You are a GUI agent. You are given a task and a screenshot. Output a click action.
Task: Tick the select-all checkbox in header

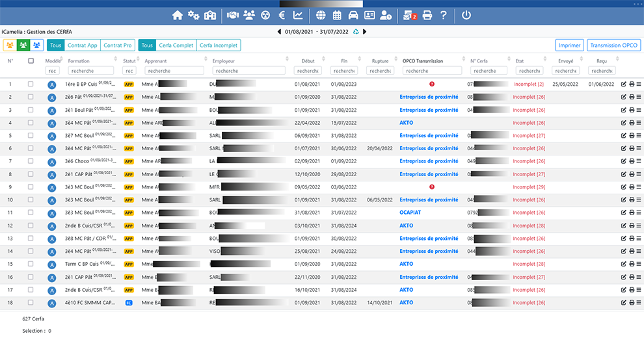tap(31, 60)
